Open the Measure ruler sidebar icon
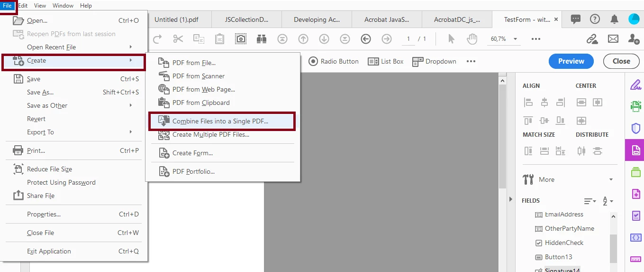 pos(635,259)
